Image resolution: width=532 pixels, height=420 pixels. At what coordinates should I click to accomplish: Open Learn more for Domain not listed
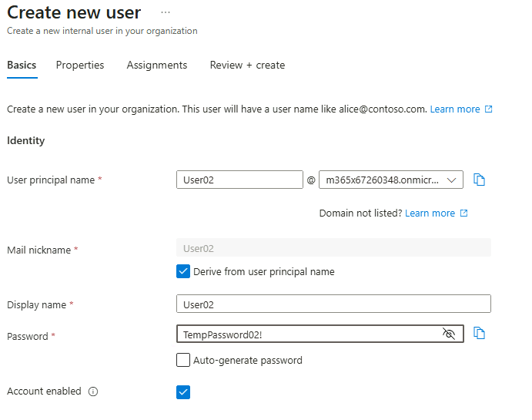430,213
